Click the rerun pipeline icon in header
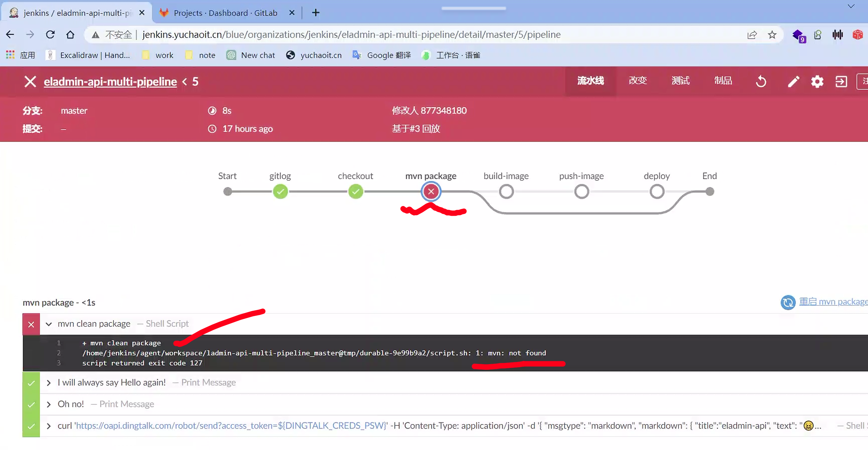 coord(761,82)
